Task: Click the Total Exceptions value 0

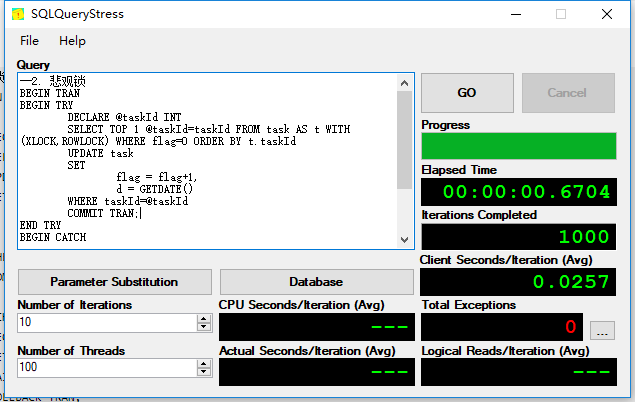Action: 502,327
